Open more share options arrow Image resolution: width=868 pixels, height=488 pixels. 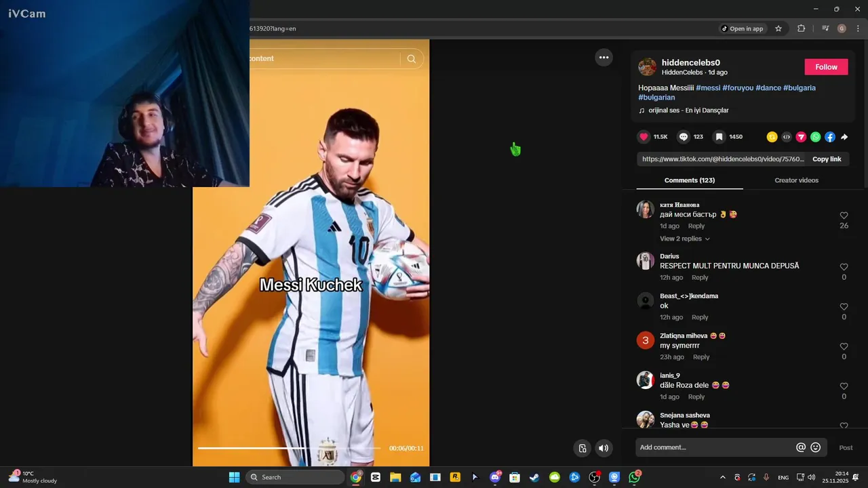pyautogui.click(x=844, y=137)
